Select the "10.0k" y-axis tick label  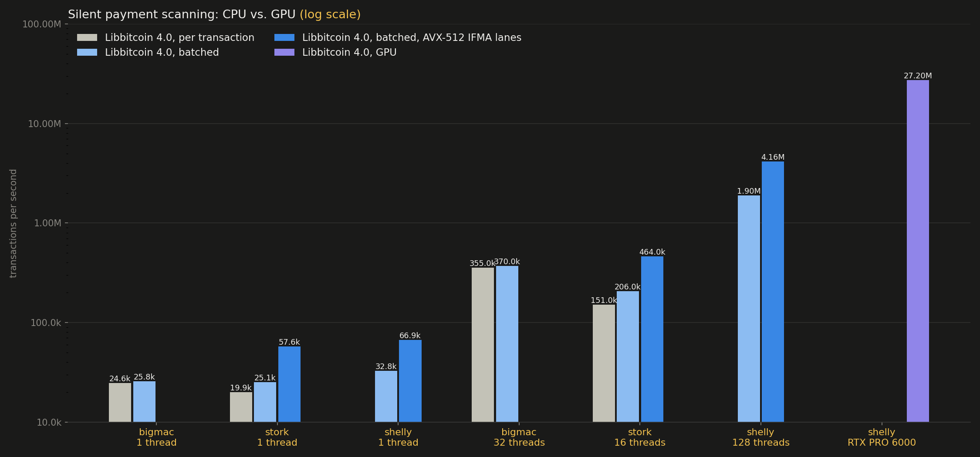pyautogui.click(x=49, y=422)
